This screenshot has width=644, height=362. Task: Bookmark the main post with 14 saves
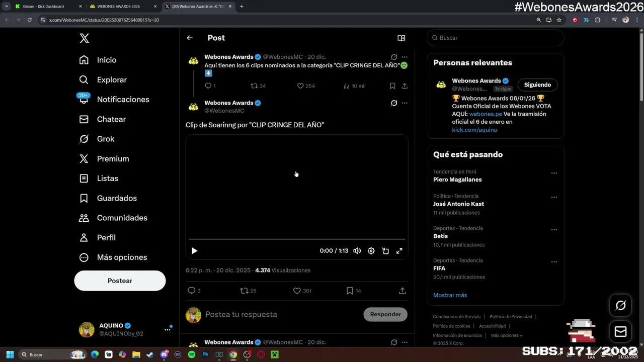(350, 291)
